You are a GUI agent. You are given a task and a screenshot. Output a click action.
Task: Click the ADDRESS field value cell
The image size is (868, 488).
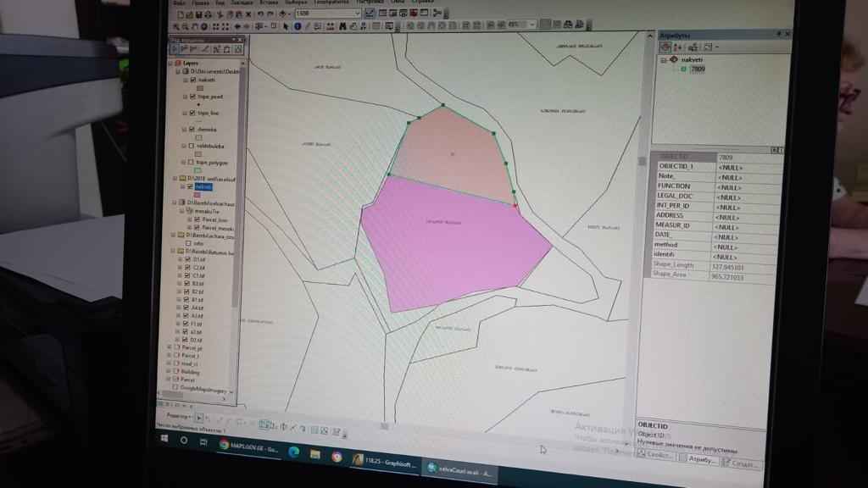746,218
